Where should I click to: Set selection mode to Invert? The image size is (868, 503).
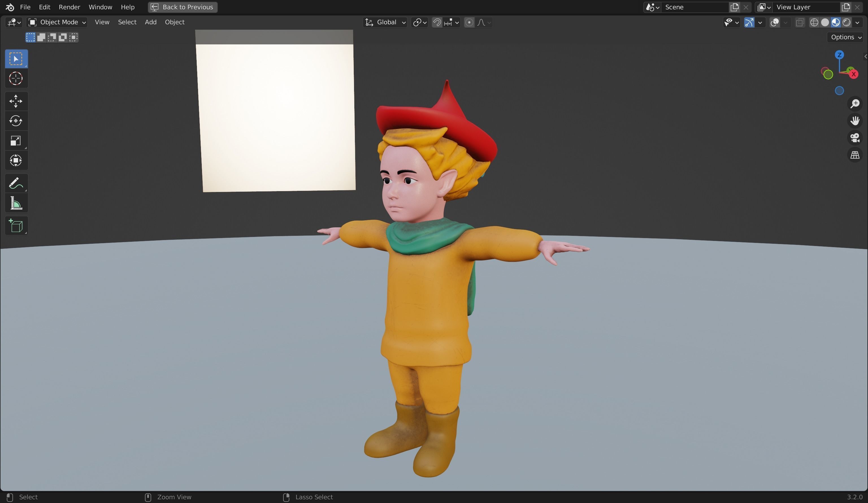pos(62,37)
